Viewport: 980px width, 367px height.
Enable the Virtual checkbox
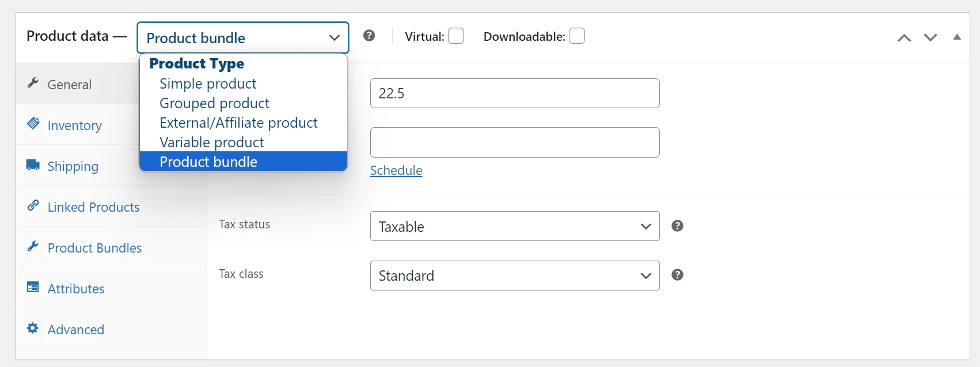click(x=456, y=36)
